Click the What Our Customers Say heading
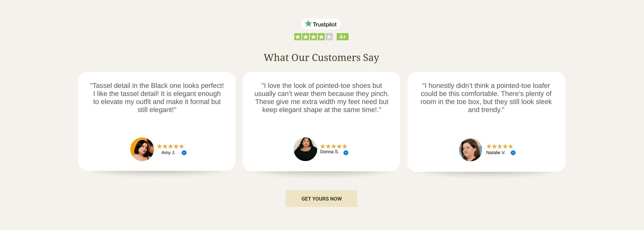Viewport: 644px width, 230px height. click(321, 57)
